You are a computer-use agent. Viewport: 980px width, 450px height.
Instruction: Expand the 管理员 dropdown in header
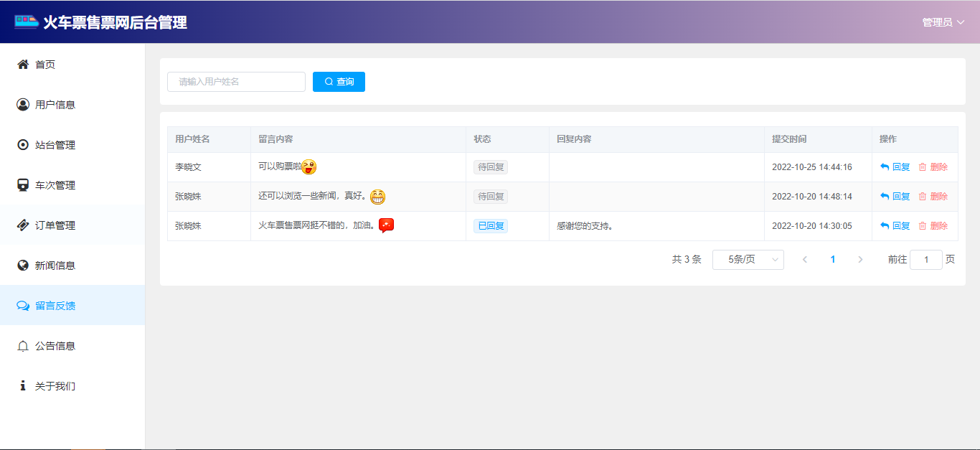tap(943, 22)
